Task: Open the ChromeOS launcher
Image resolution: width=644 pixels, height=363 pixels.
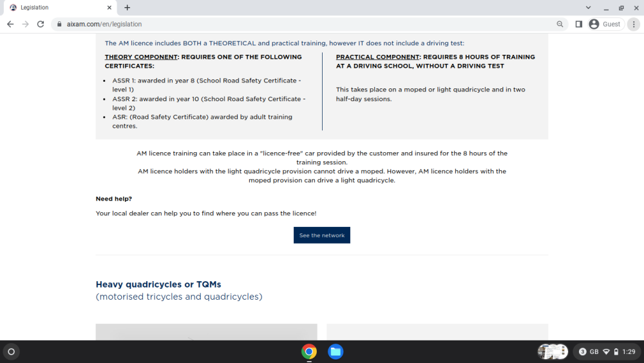Action: coord(12,351)
